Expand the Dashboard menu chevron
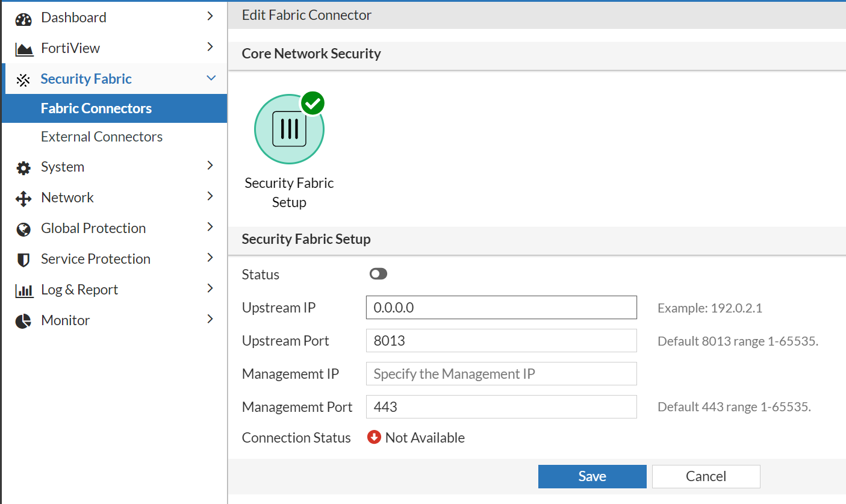846x504 pixels. [x=210, y=17]
